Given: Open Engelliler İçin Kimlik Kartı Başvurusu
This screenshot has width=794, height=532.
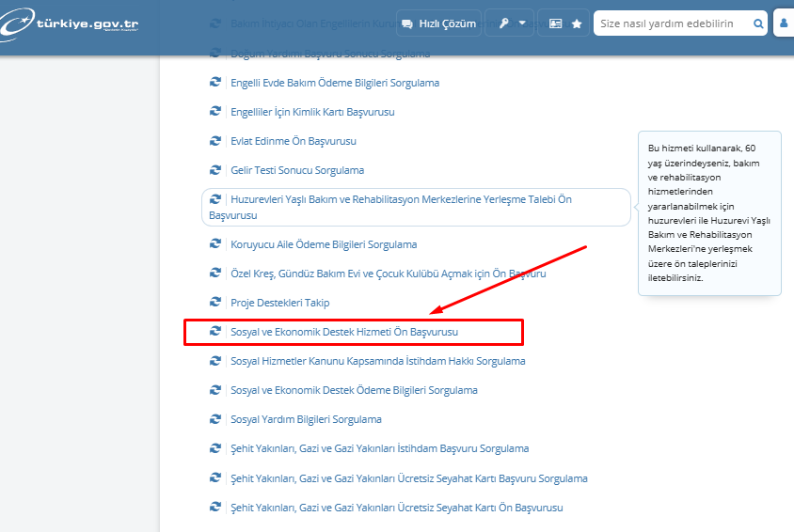Looking at the screenshot, I should pyautogui.click(x=312, y=112).
